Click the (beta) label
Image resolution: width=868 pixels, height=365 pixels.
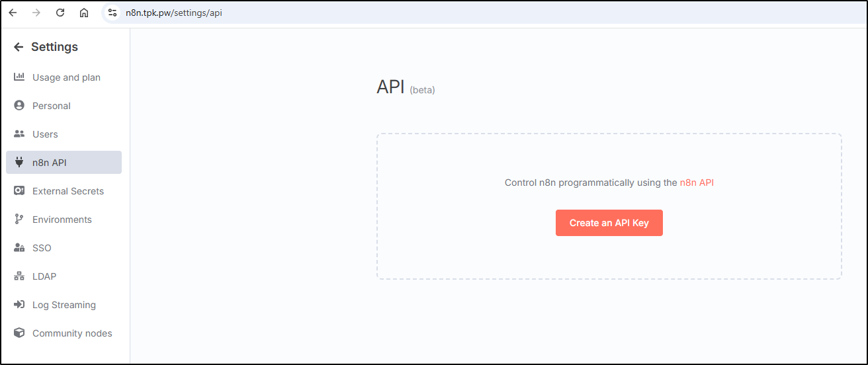click(423, 90)
